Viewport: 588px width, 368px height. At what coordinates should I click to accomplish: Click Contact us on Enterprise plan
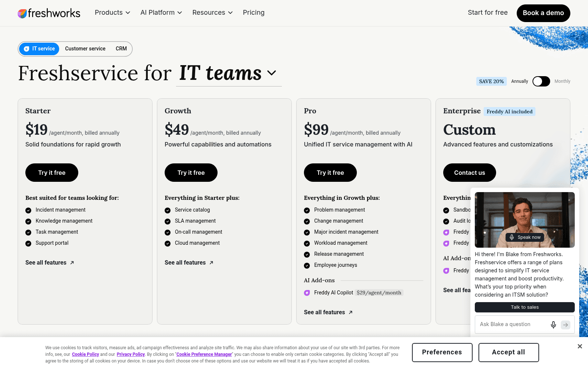[x=470, y=173]
